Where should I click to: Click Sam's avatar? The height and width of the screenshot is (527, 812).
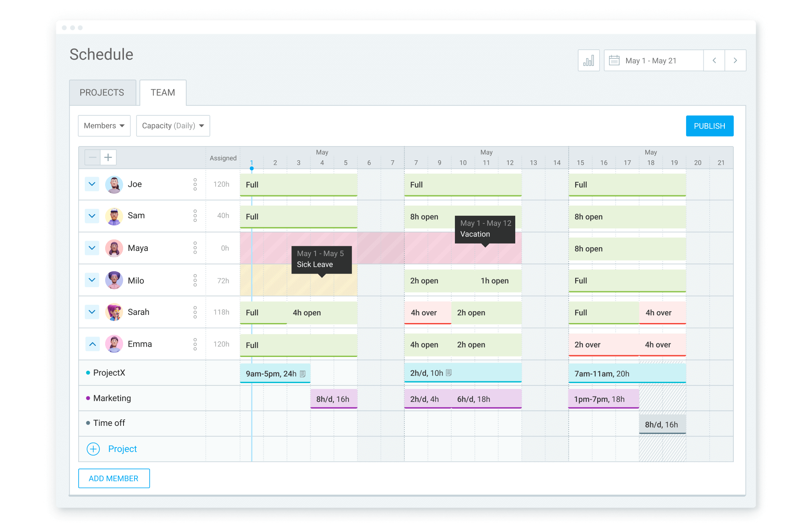coord(114,216)
